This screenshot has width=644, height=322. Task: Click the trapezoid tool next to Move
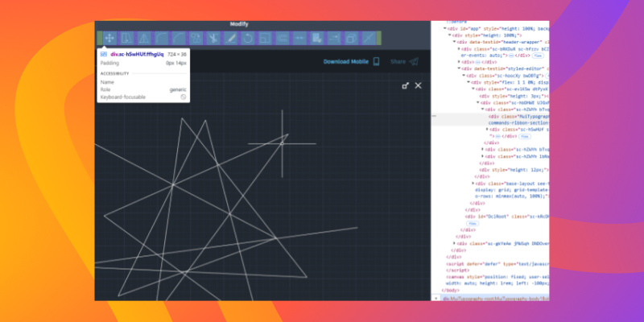(126, 38)
